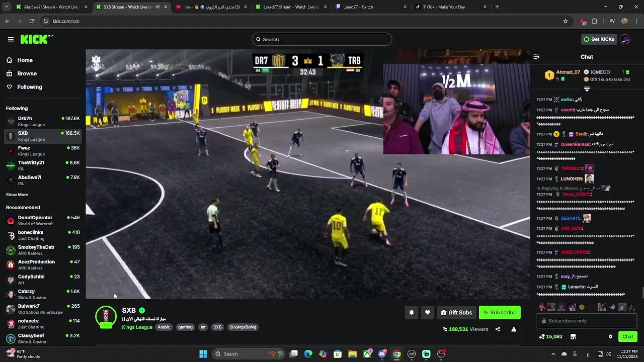644x362 pixels.
Task: Open SmokeyTheDab recommended channel
Action: click(43, 250)
